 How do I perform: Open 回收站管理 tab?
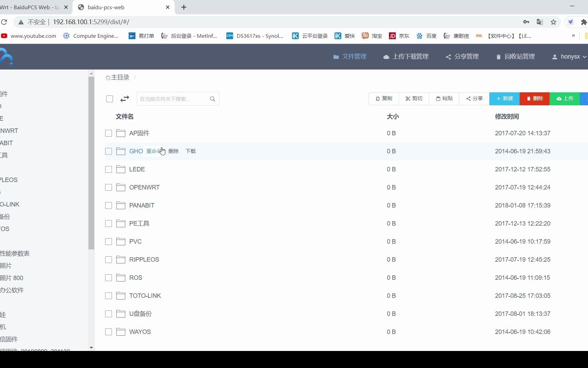(x=516, y=57)
